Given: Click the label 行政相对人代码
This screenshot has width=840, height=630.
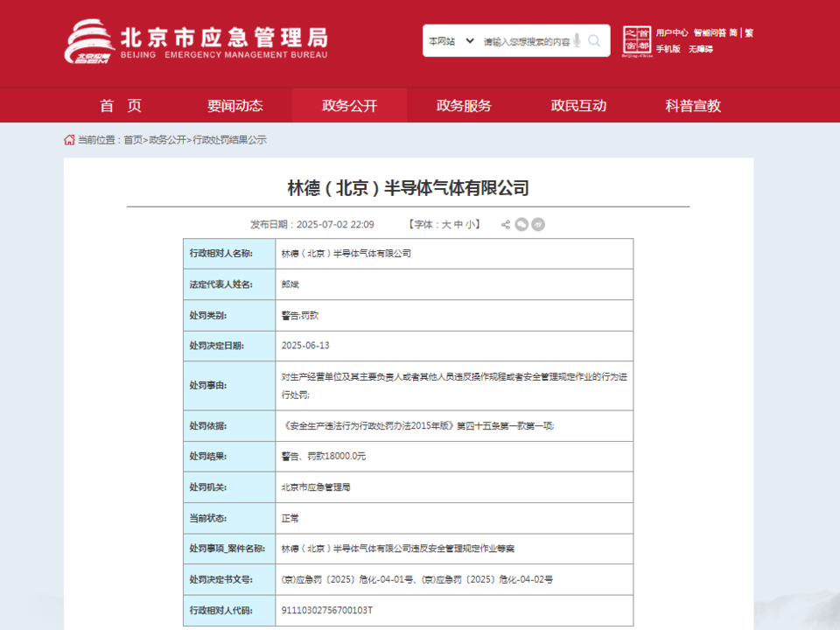Looking at the screenshot, I should pos(220,610).
